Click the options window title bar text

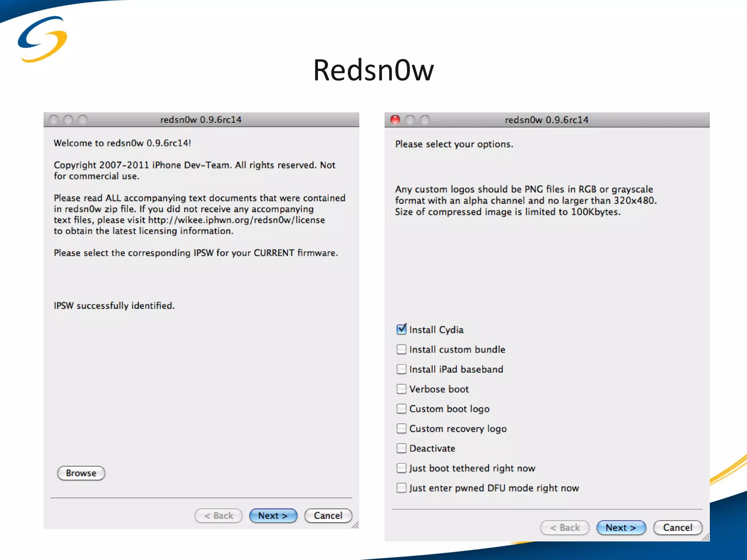(547, 120)
